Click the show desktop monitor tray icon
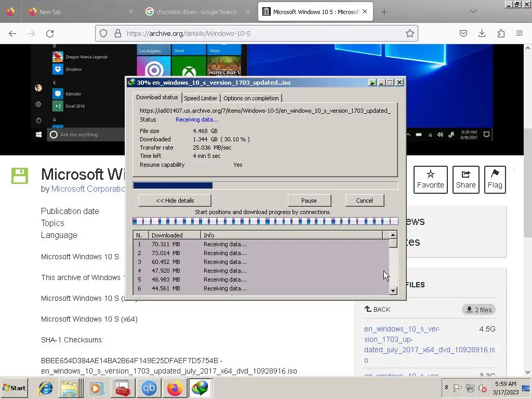Screen dimensions: 532x399 pyautogui.click(x=526, y=388)
